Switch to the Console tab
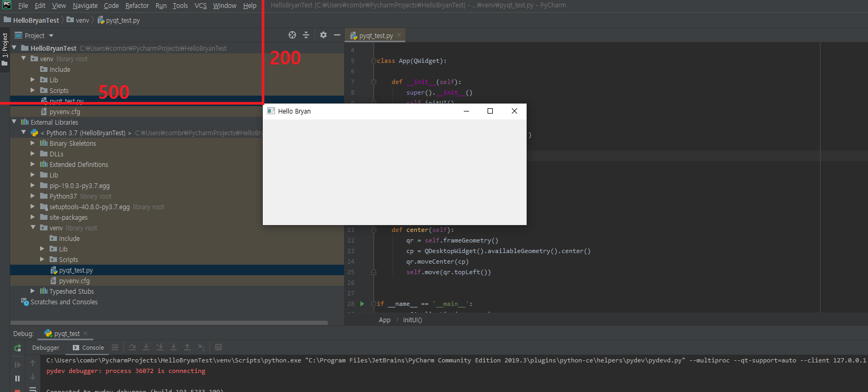Screen dimensions: 868x392 88,348
